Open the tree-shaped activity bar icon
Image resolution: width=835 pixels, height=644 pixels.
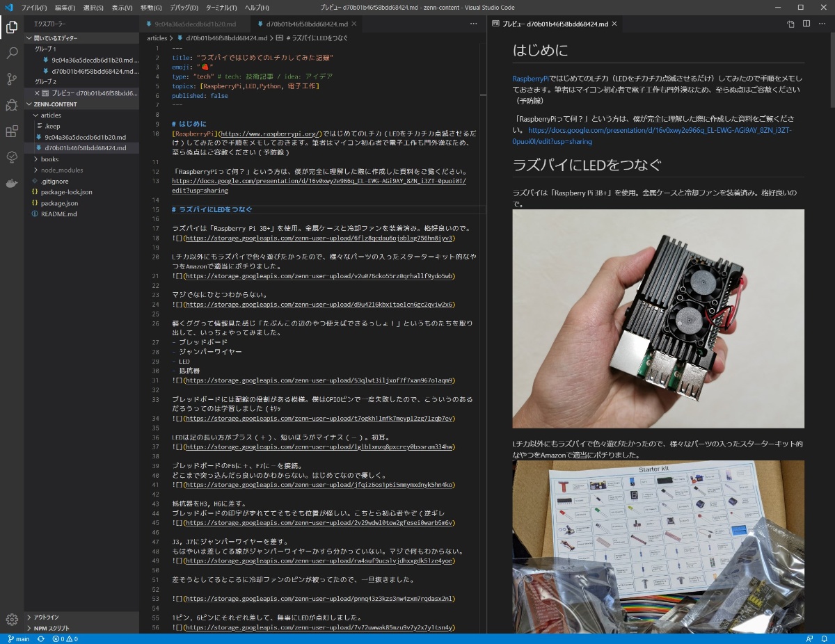point(12,157)
